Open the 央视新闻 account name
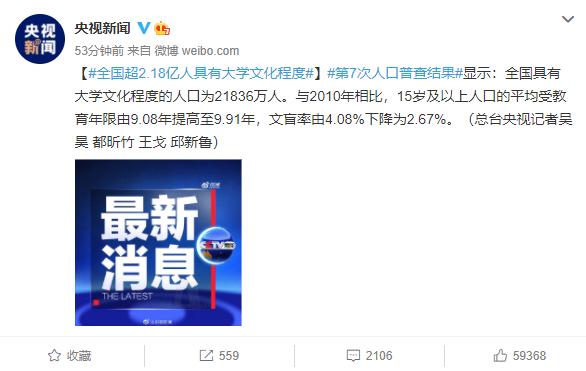The image size is (586, 371). tap(102, 28)
